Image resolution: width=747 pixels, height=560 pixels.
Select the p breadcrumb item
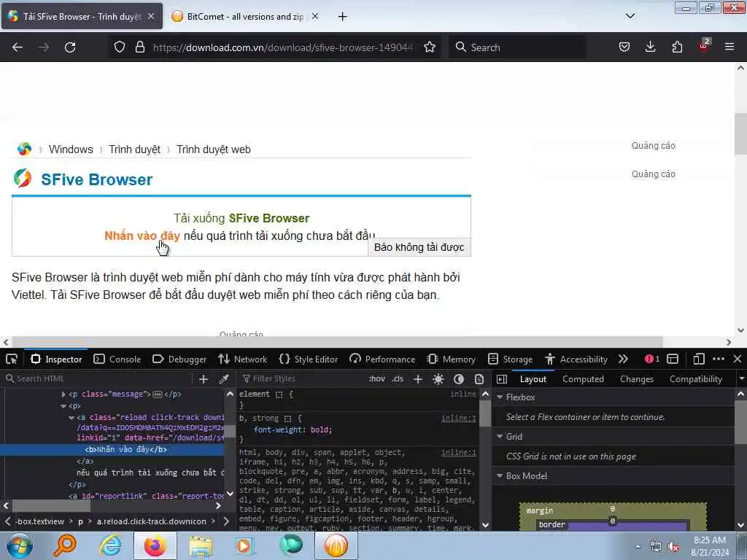coord(80,521)
